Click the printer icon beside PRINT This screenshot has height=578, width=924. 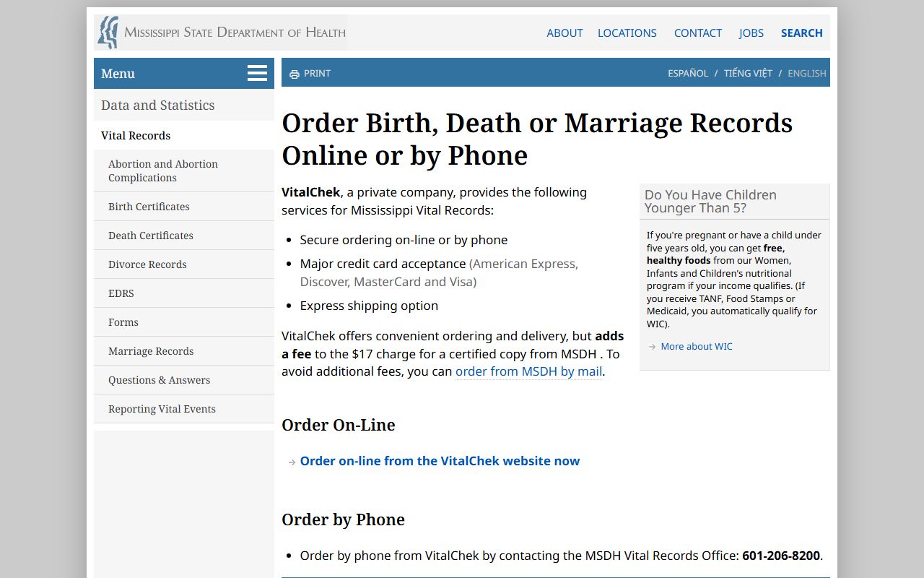(x=294, y=74)
